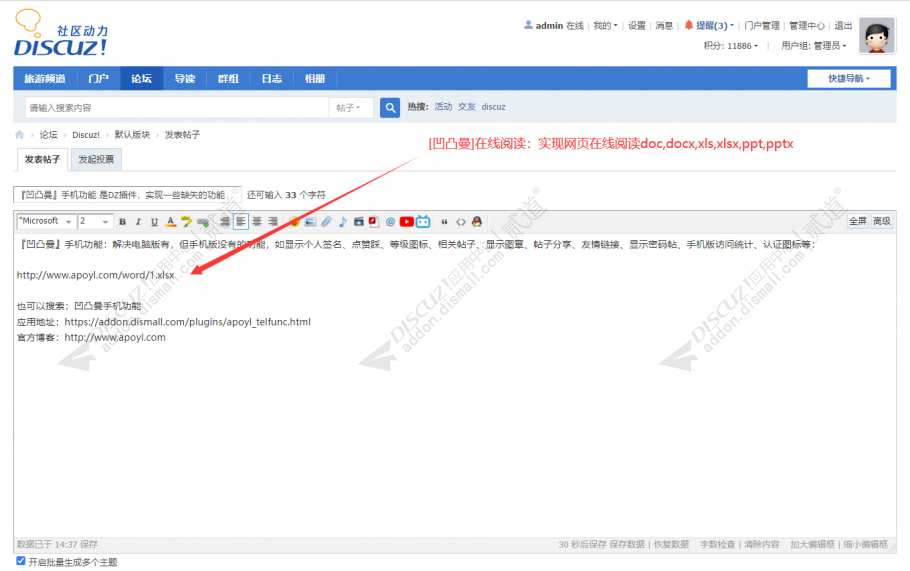Viewport: 910px width, 571px height.
Task: Open the 门户 nav item
Action: click(99, 78)
